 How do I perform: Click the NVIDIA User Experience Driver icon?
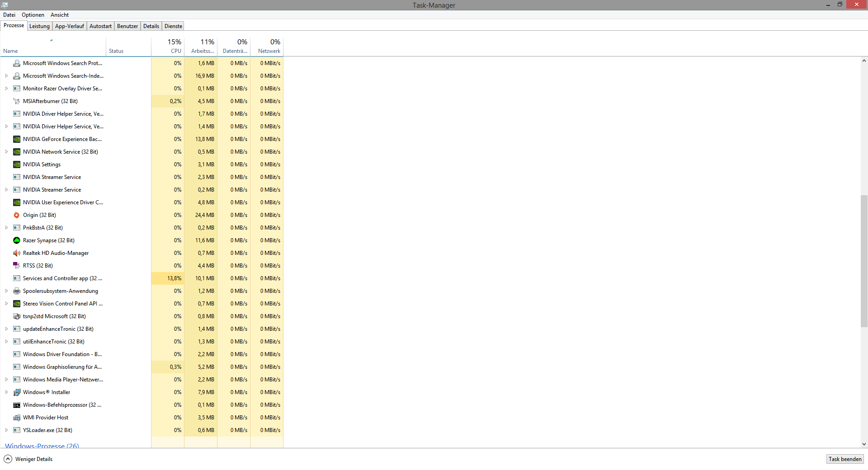(x=17, y=202)
